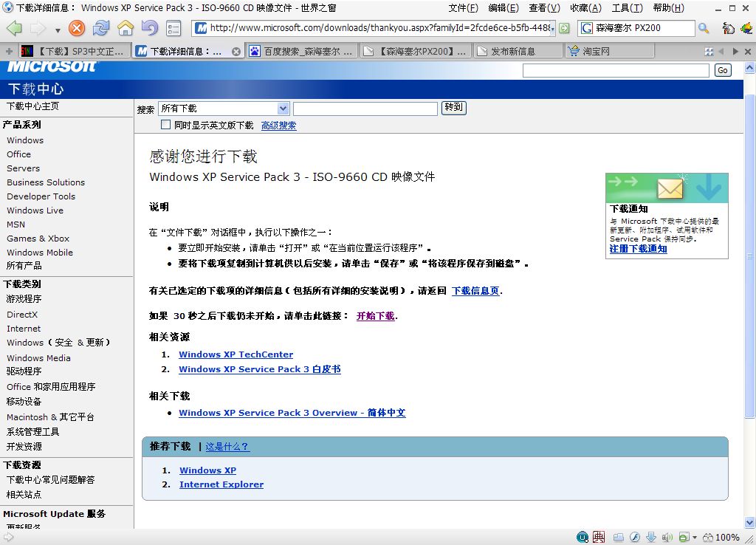Open the 所有下载 category dropdown

pos(224,109)
